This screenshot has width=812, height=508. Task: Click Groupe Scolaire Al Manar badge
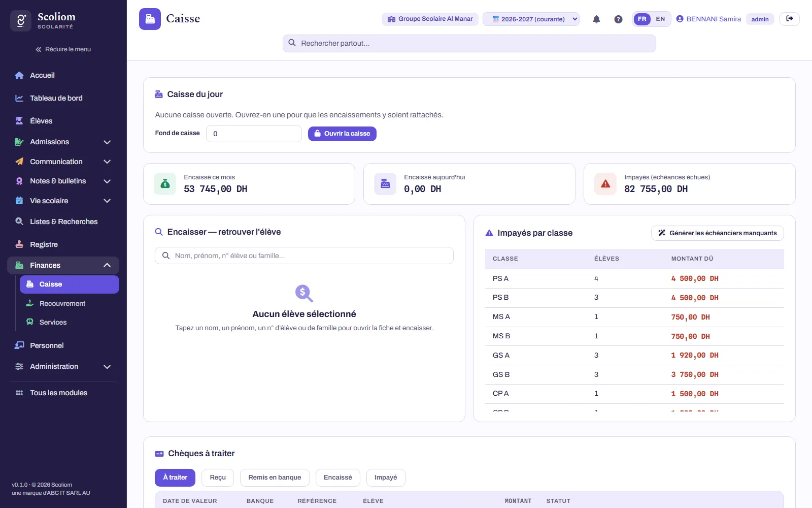(430, 19)
